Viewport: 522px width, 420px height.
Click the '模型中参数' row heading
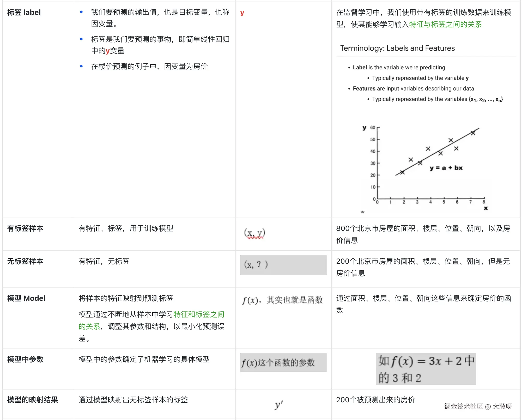(25, 359)
